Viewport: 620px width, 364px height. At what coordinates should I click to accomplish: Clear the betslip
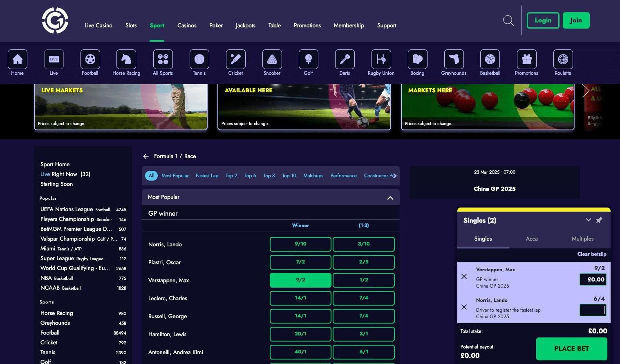tap(592, 254)
